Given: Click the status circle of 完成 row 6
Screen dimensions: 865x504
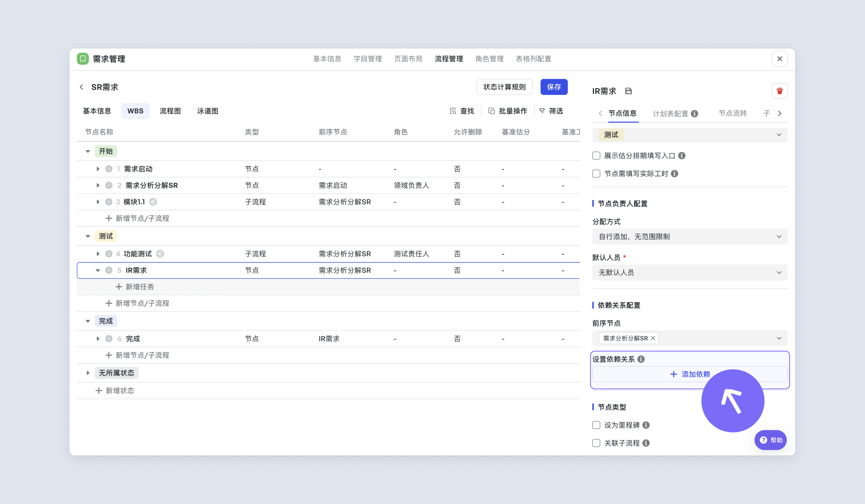Looking at the screenshot, I should [109, 339].
